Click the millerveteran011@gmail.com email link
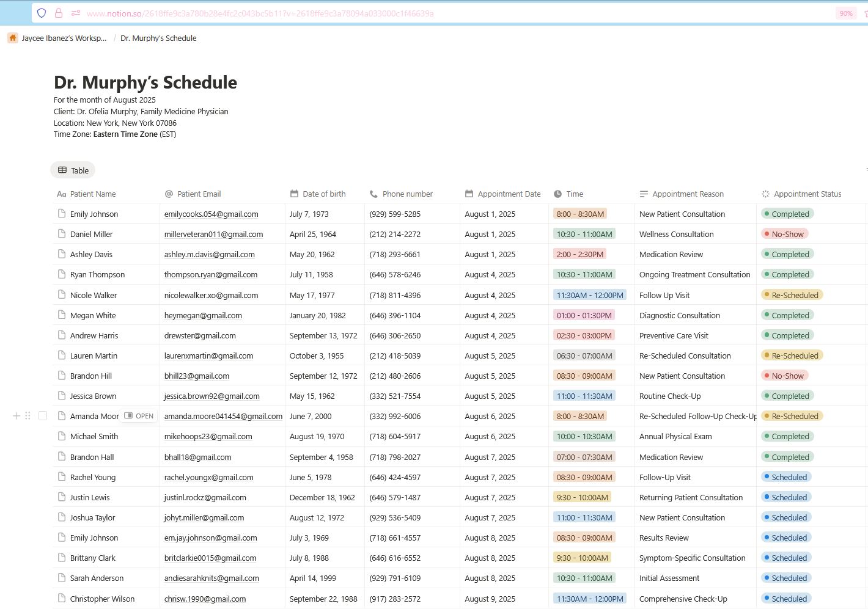 pyautogui.click(x=213, y=234)
